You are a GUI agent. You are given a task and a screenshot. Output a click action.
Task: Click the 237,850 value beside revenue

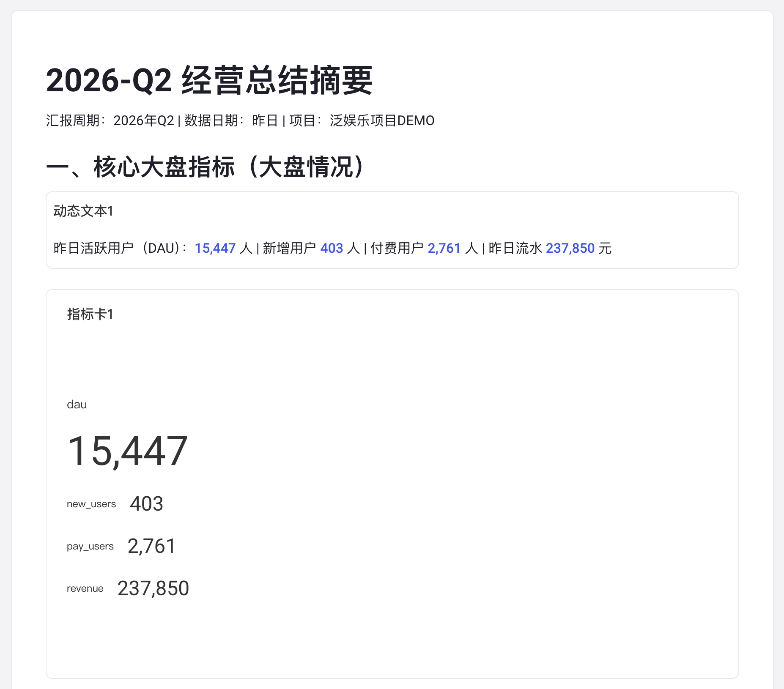point(153,588)
